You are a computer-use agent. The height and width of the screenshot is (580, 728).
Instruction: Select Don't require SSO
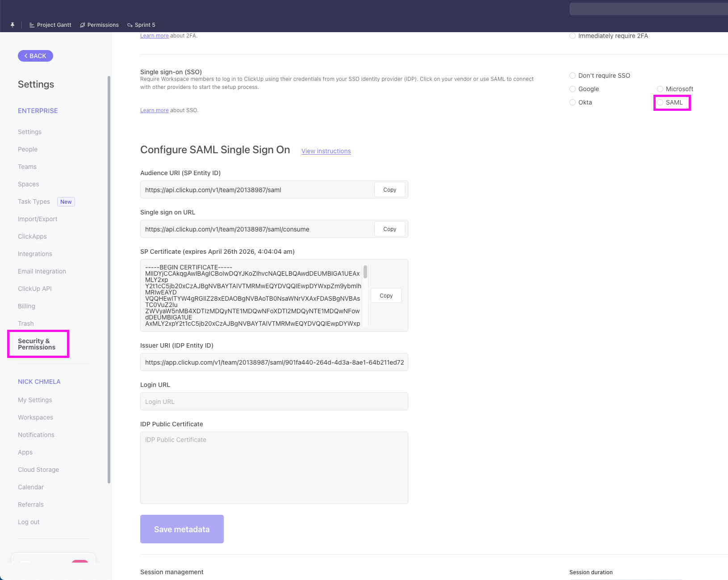tap(573, 76)
